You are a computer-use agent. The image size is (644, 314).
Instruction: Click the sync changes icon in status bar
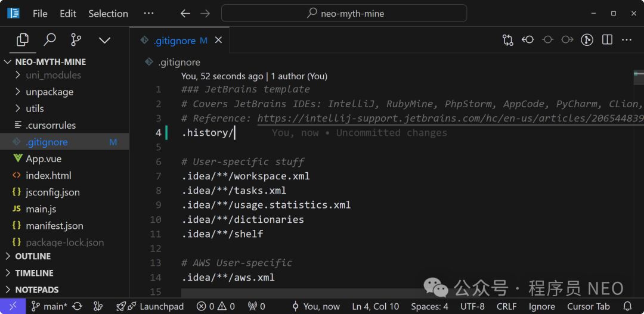tap(77, 306)
